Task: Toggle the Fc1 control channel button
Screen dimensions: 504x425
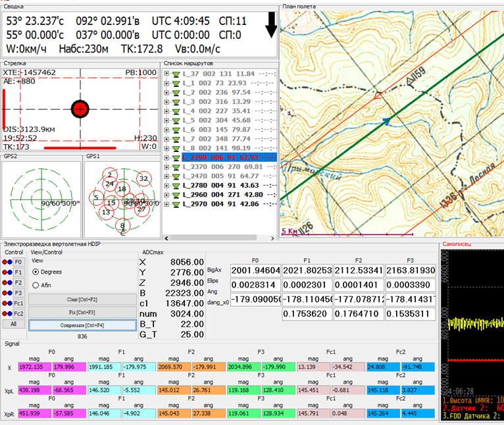Action: pyautogui.click(x=19, y=303)
